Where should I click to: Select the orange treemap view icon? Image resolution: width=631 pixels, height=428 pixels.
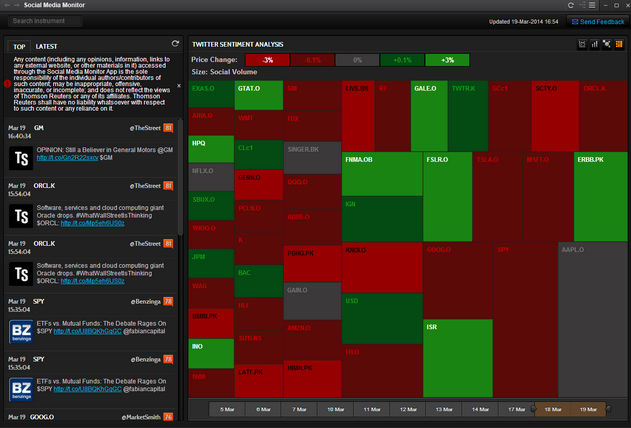tap(619, 44)
